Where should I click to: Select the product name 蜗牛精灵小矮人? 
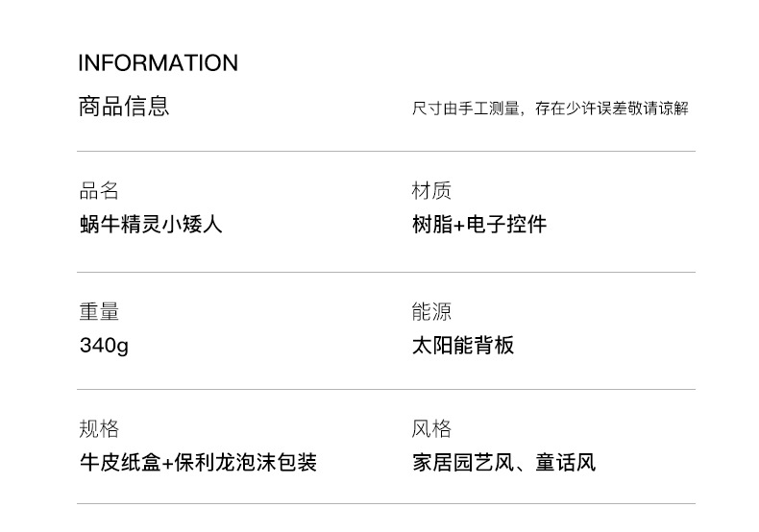pyautogui.click(x=151, y=225)
